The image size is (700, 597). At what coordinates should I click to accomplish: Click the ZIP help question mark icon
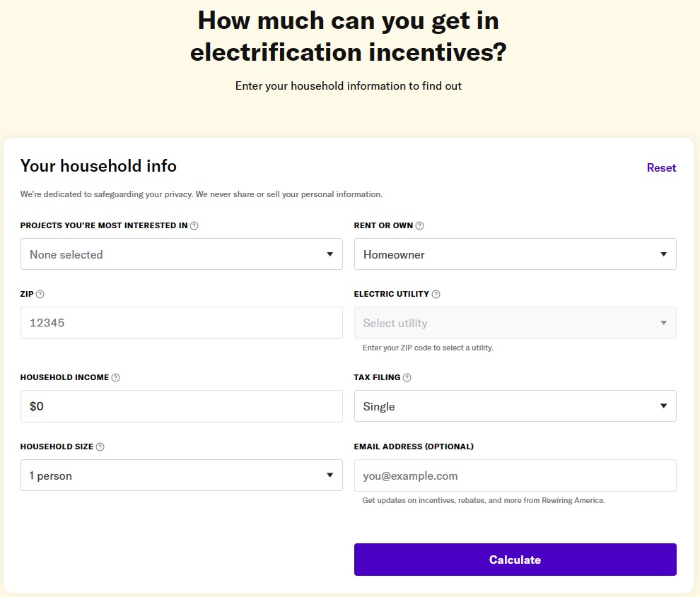pyautogui.click(x=40, y=294)
